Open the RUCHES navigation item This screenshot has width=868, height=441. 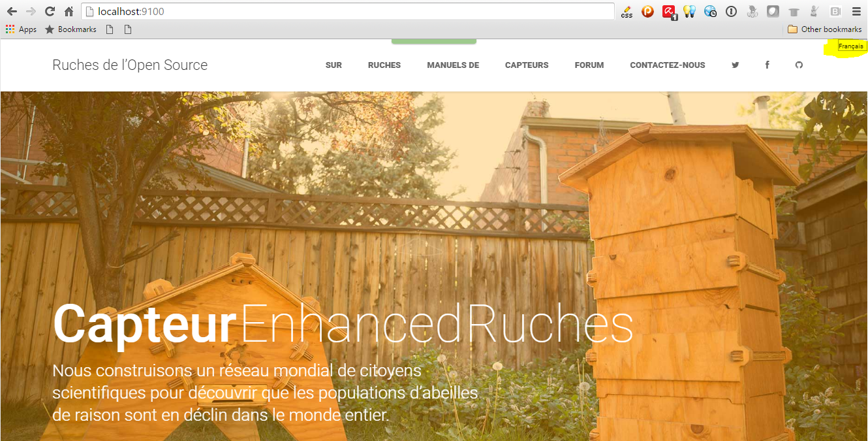tap(384, 65)
